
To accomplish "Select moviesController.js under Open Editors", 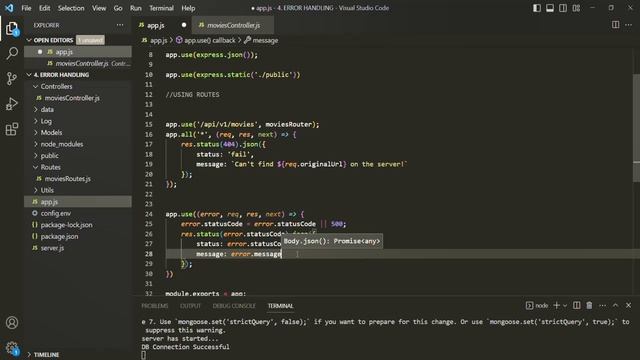I will click(x=78, y=63).
